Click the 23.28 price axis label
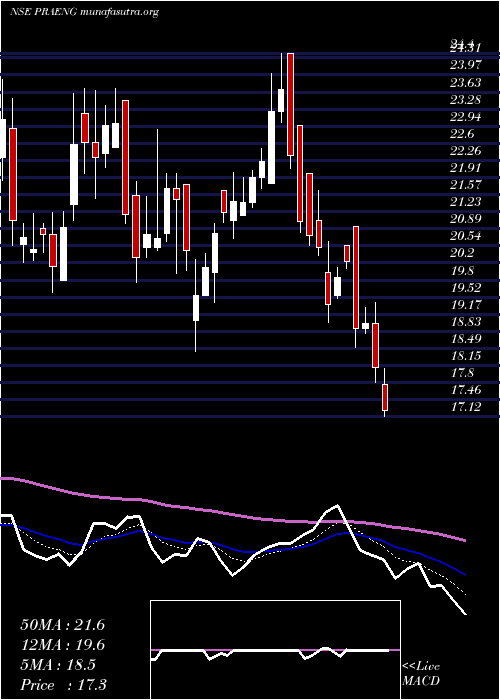 point(466,100)
